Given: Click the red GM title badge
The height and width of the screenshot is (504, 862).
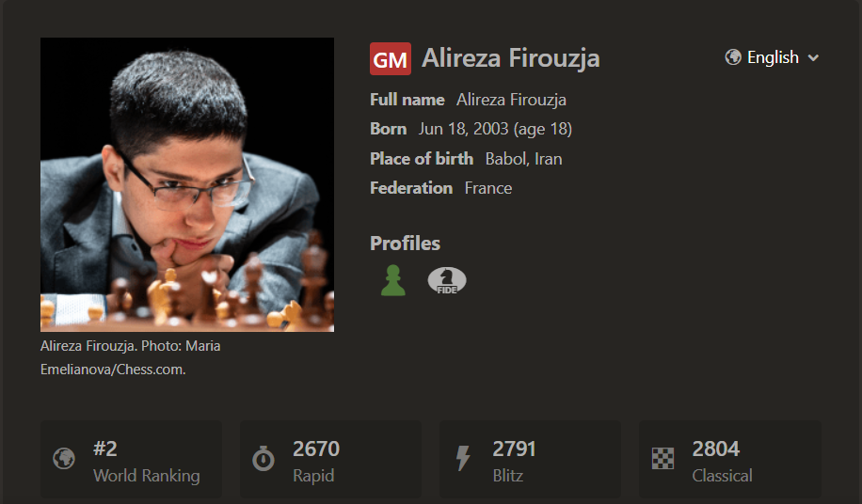Looking at the screenshot, I should (391, 59).
